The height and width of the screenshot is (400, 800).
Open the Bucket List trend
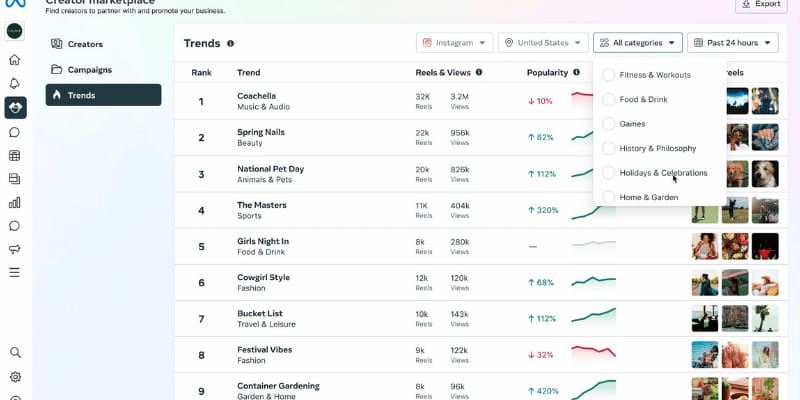click(260, 313)
